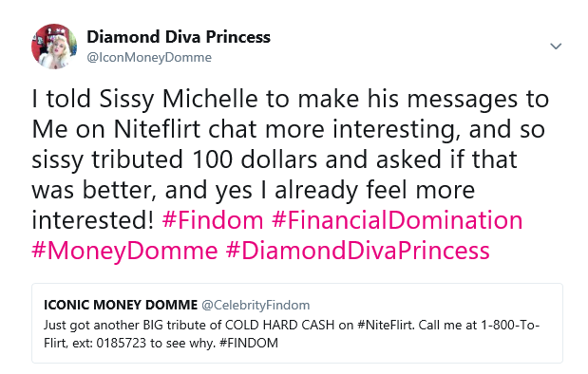Image resolution: width=588 pixels, height=374 pixels.
Task: Click the tweet text starting "I told Sissy"
Action: [291, 159]
